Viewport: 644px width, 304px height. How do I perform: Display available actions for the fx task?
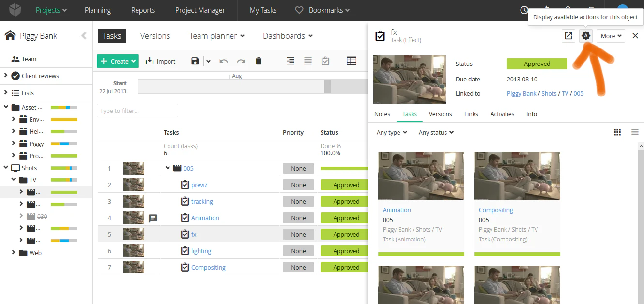(586, 36)
